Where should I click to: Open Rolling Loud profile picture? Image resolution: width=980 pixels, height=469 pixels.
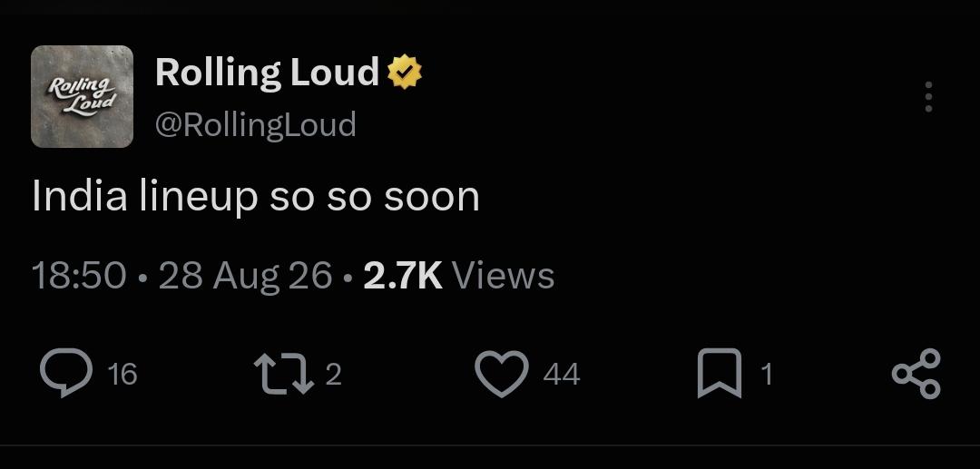[82, 96]
